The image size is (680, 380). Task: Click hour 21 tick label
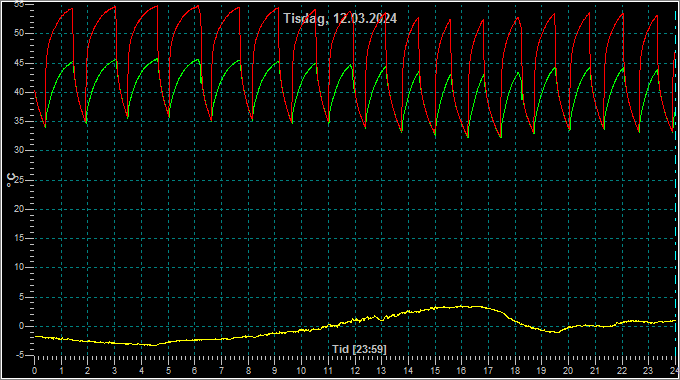point(595,371)
